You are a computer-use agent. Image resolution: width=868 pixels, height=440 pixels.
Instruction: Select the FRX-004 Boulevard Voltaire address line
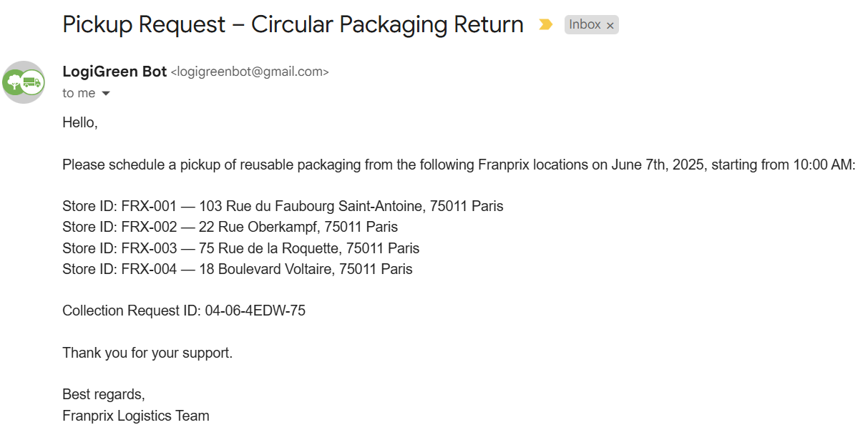(x=238, y=269)
